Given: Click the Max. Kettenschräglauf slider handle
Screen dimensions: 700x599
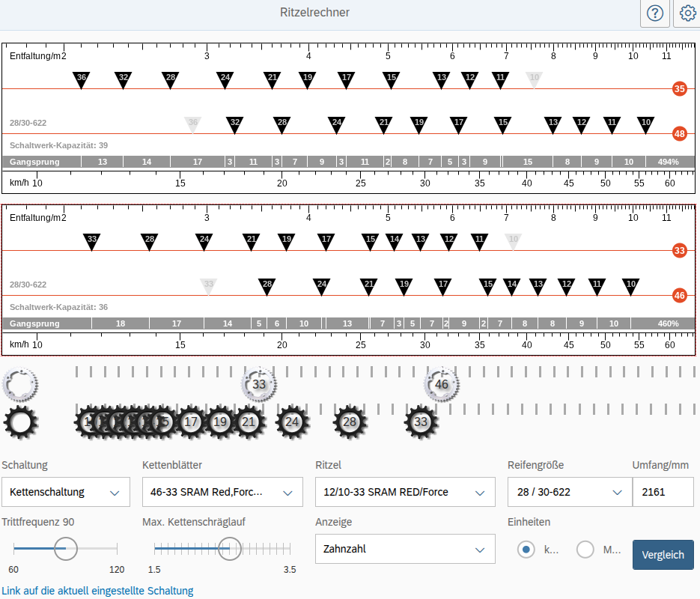Looking at the screenshot, I should click(x=229, y=549).
